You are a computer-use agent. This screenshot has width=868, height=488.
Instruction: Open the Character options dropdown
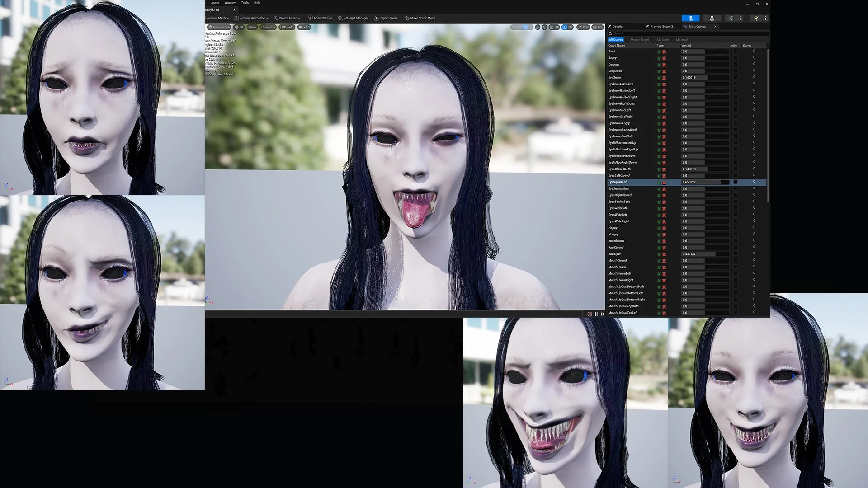(268, 27)
